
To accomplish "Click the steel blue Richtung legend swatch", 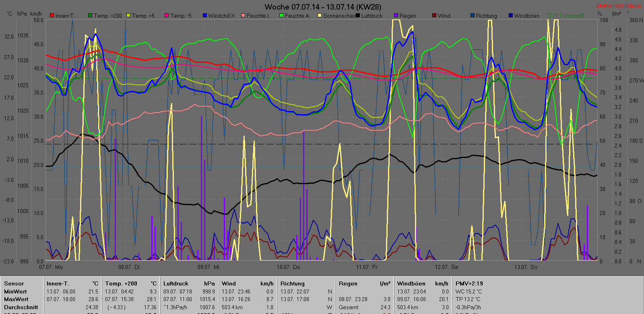I will 473,16.
